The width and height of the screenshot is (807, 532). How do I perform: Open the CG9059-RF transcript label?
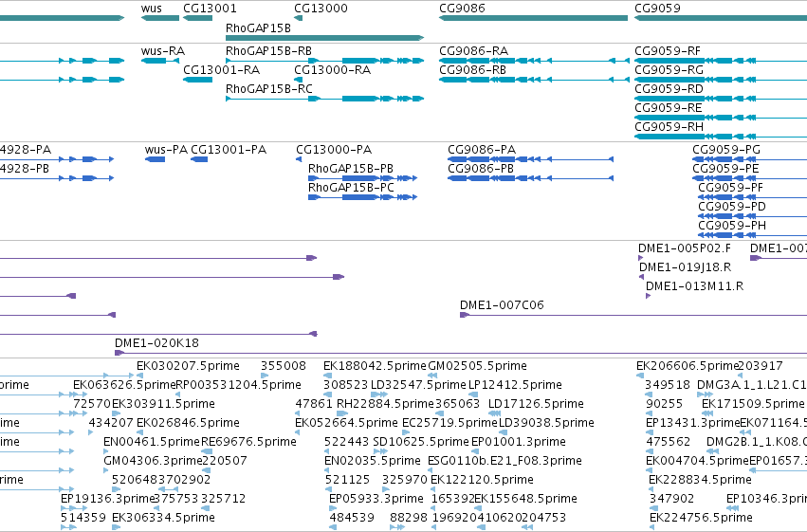click(x=668, y=51)
